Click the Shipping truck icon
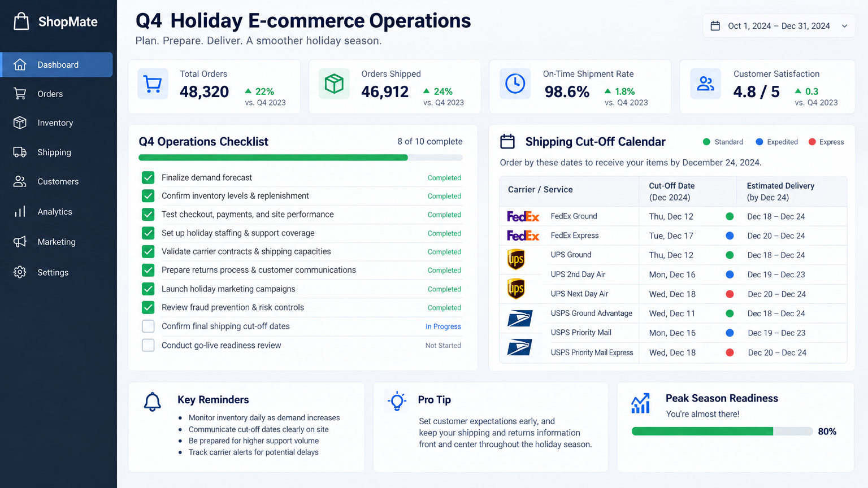The width and height of the screenshot is (868, 488). click(x=20, y=152)
